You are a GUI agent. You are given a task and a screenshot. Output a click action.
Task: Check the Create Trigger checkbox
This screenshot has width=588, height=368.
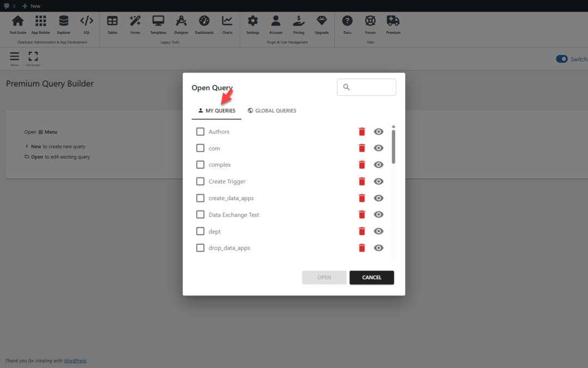tap(200, 182)
